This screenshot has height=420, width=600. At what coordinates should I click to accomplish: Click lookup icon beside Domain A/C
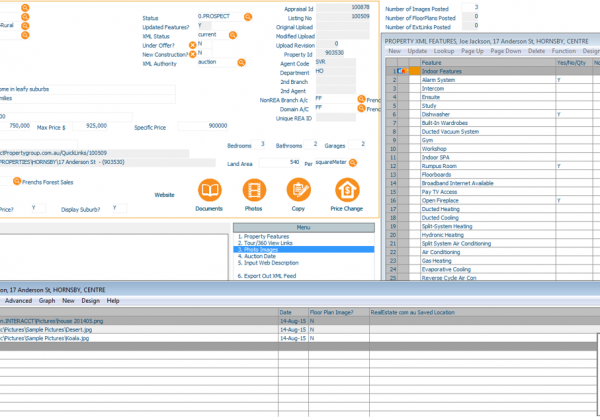tap(361, 108)
